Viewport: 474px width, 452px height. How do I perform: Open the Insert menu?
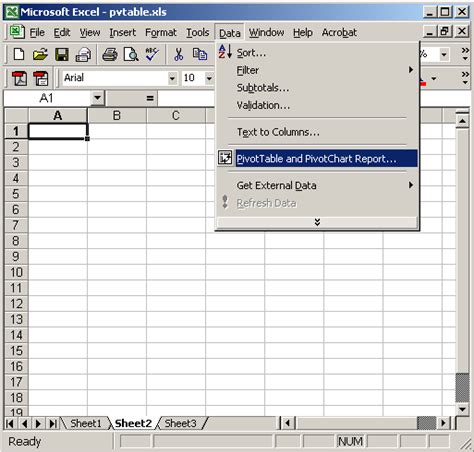pyautogui.click(x=122, y=32)
